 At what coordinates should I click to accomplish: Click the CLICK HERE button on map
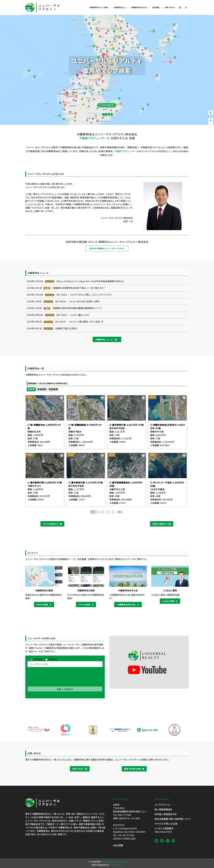pyautogui.click(x=107, y=105)
